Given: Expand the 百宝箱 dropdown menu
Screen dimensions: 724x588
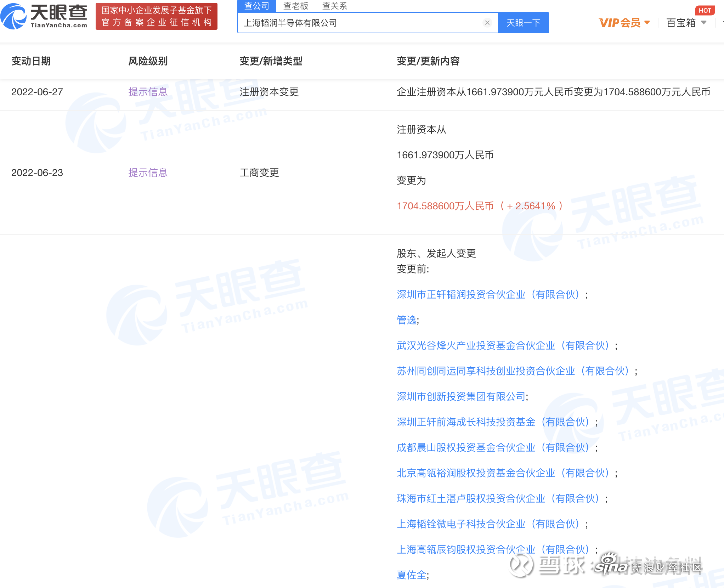Looking at the screenshot, I should click(x=686, y=23).
